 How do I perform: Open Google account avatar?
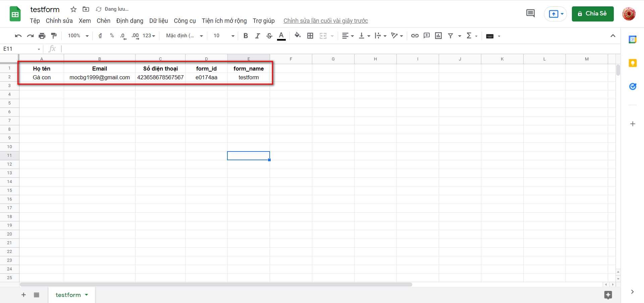pyautogui.click(x=629, y=14)
